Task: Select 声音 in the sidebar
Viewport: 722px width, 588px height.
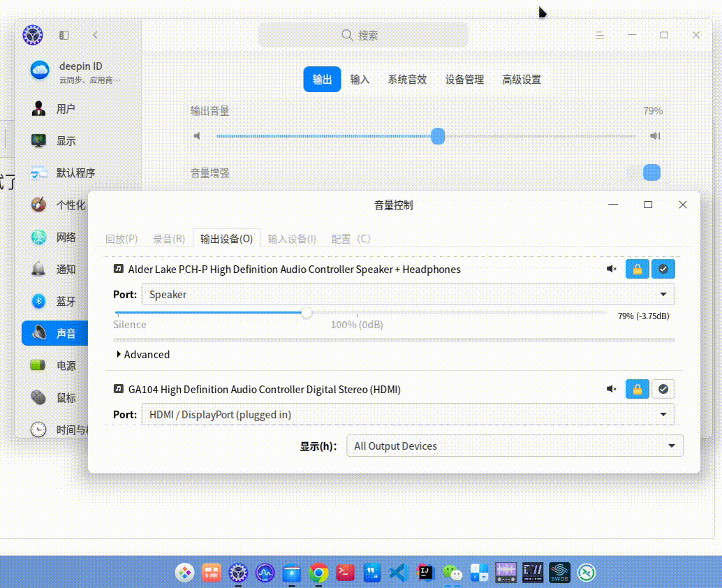Action: click(55, 333)
